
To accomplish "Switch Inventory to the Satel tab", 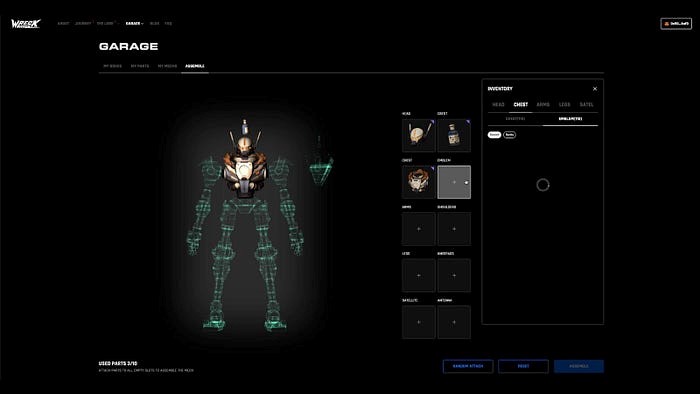I will [x=587, y=104].
